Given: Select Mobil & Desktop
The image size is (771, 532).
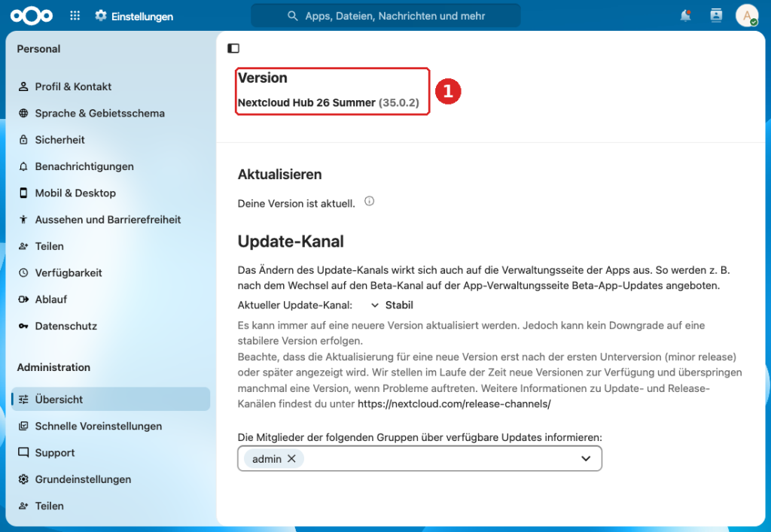Looking at the screenshot, I should (111, 193).
